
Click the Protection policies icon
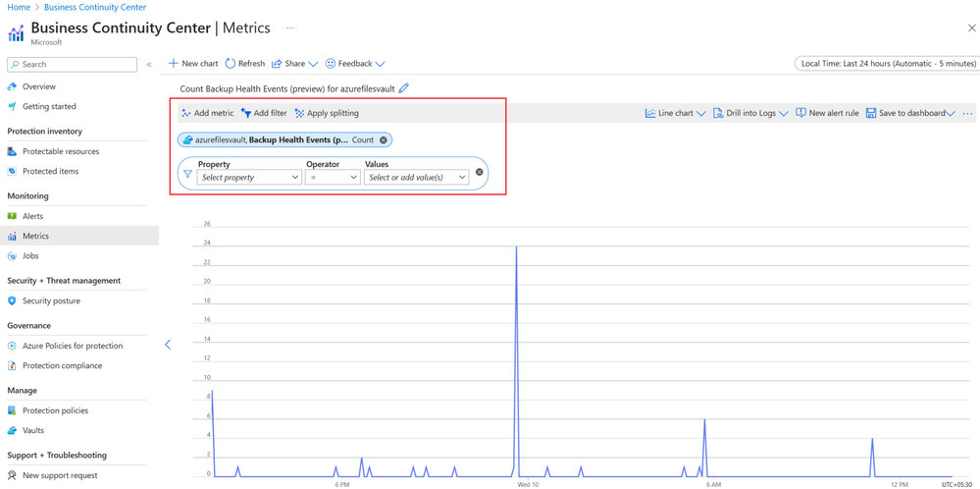tap(12, 410)
